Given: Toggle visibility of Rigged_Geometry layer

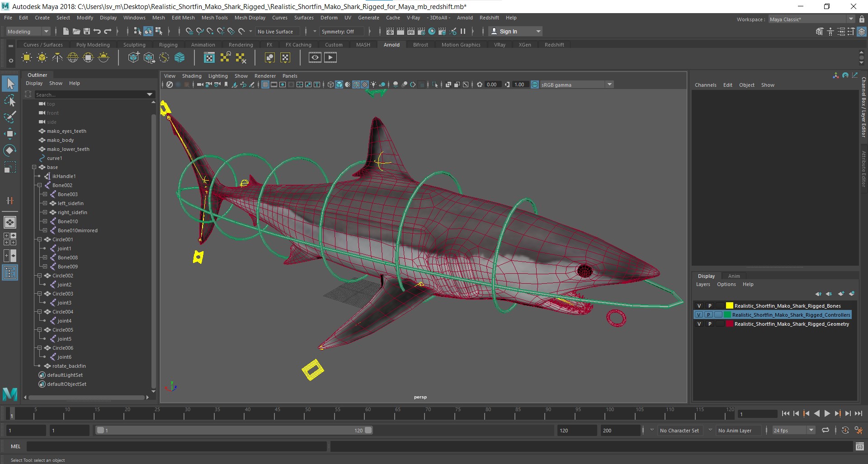Looking at the screenshot, I should tap(699, 324).
